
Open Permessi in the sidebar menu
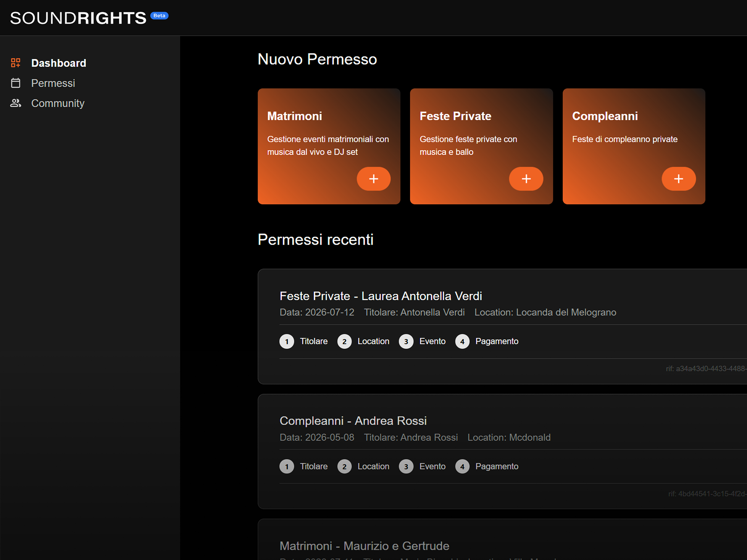pyautogui.click(x=53, y=83)
